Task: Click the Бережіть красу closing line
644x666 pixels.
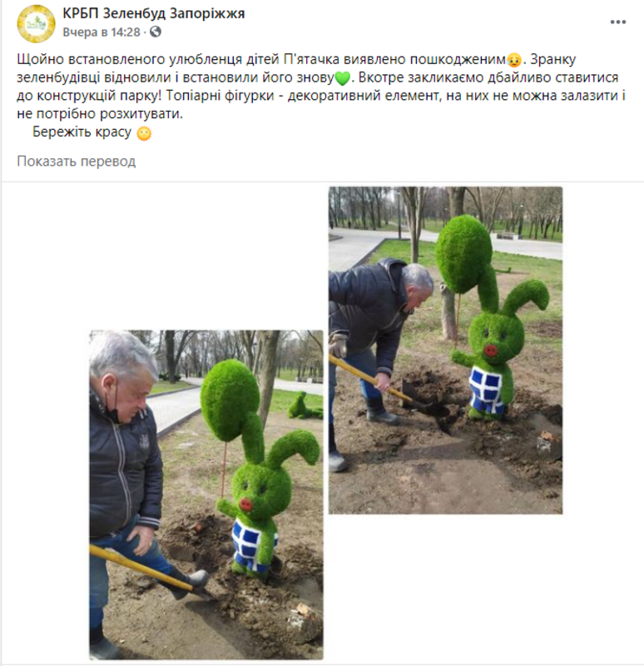Action: (82, 132)
